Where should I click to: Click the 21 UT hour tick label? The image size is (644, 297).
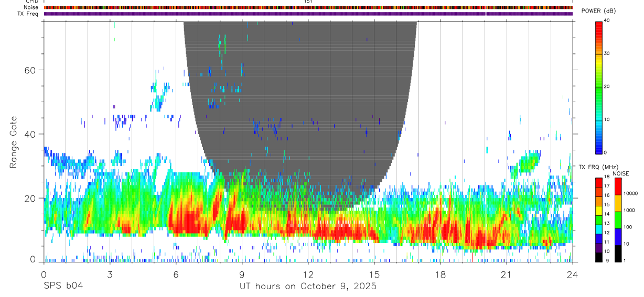pos(507,273)
